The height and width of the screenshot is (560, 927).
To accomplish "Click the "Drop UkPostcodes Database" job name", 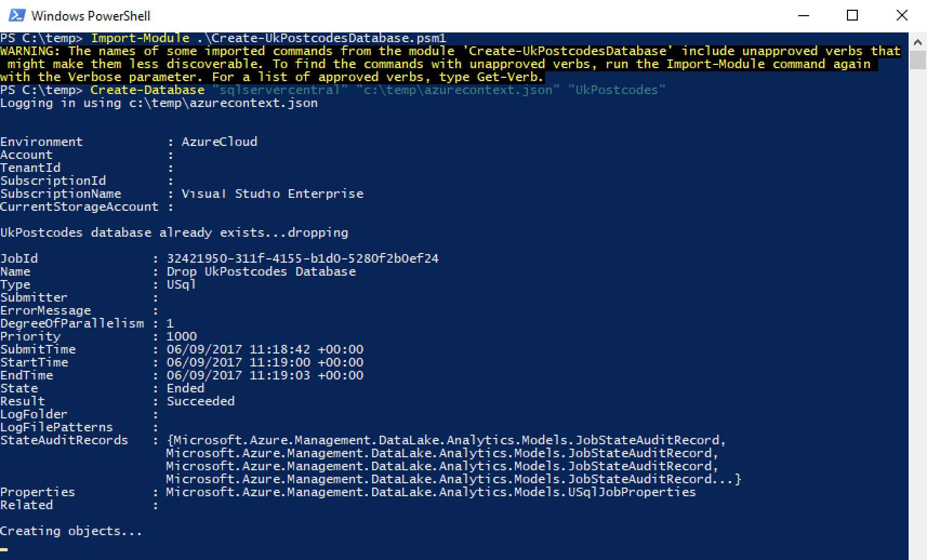I will click(261, 271).
